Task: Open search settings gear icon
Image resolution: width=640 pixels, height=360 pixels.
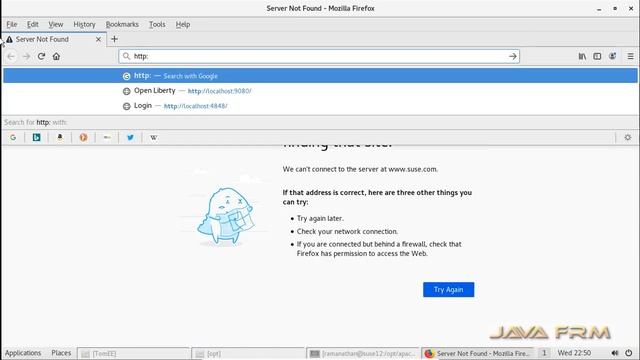Action: coord(628,138)
